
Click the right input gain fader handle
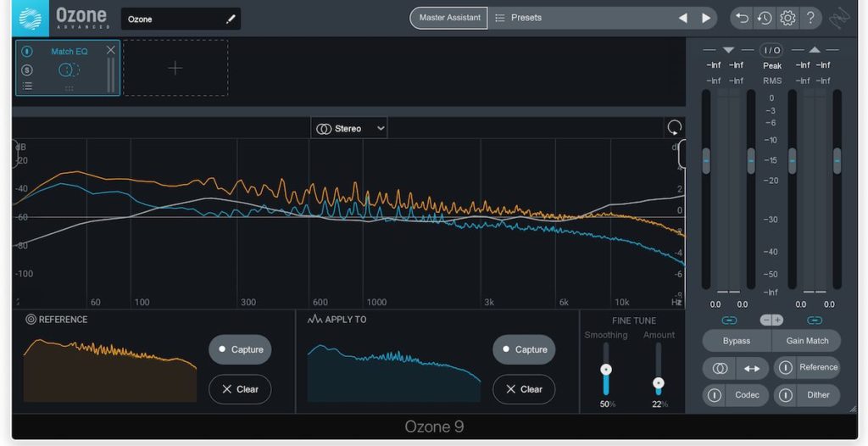pos(751,161)
